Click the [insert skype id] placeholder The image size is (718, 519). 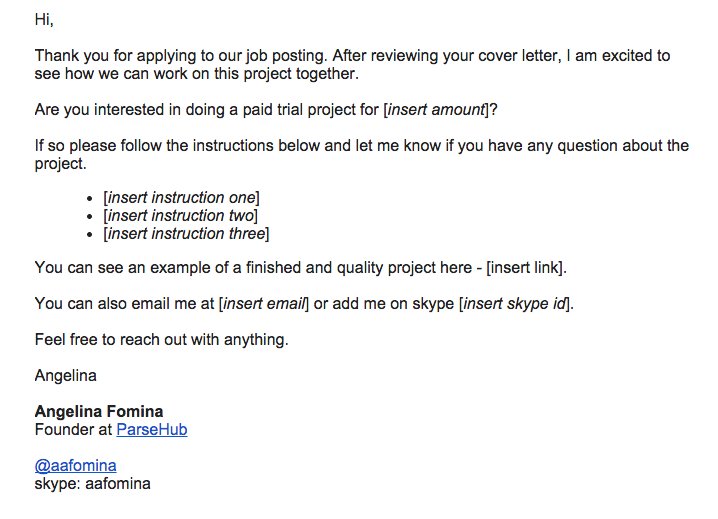point(516,304)
